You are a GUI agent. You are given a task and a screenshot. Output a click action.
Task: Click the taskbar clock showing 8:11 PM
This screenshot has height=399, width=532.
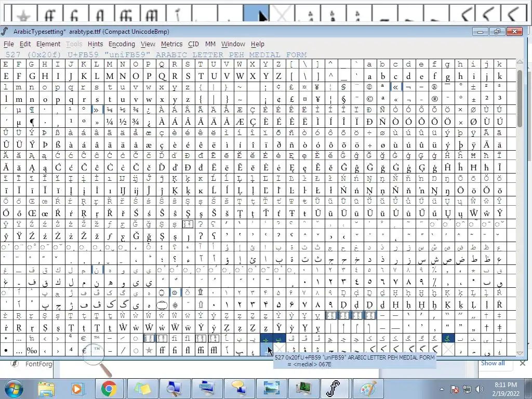[x=506, y=389]
